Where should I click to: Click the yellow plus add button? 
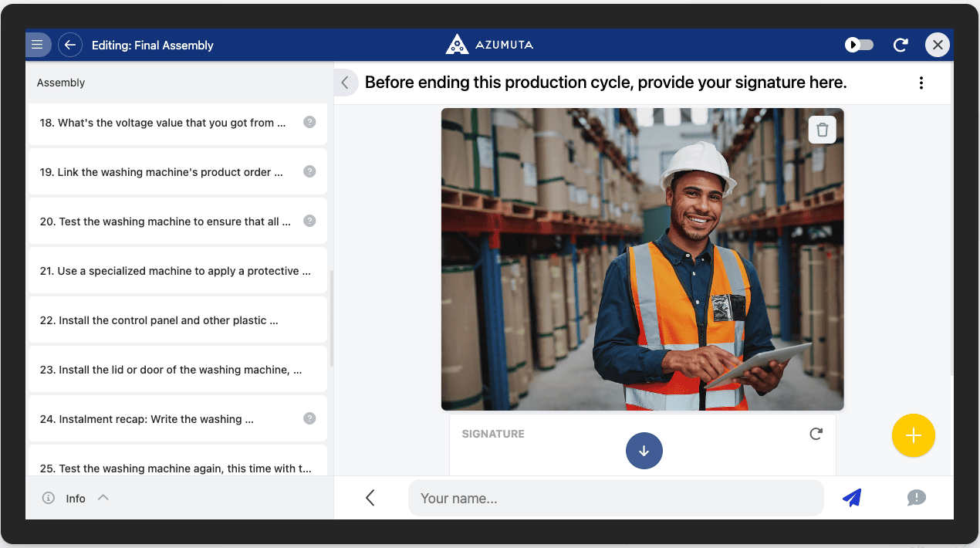point(913,435)
